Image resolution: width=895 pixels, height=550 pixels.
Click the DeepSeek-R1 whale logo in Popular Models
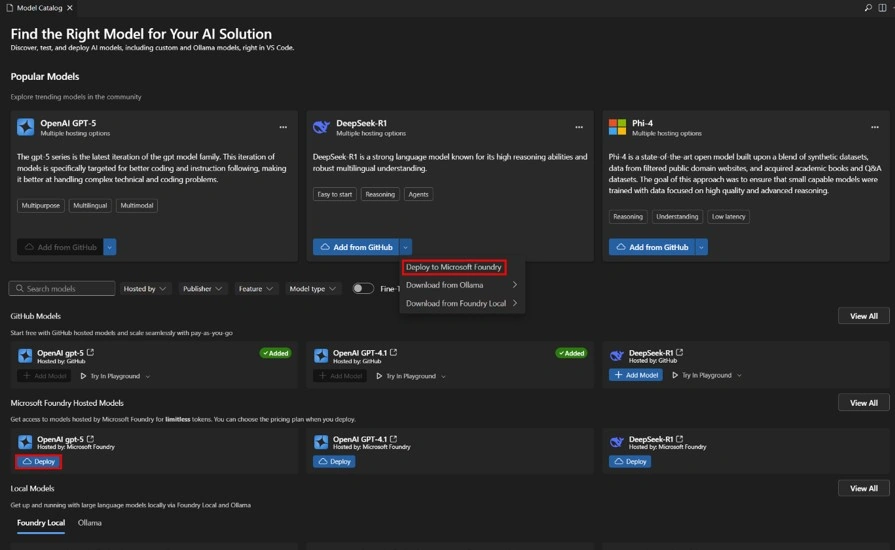coord(321,127)
